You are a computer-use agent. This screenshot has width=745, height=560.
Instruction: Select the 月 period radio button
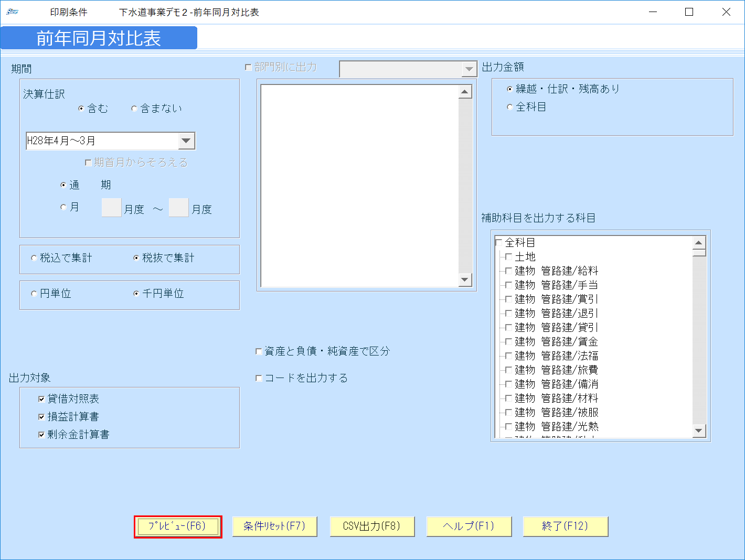click(x=63, y=207)
